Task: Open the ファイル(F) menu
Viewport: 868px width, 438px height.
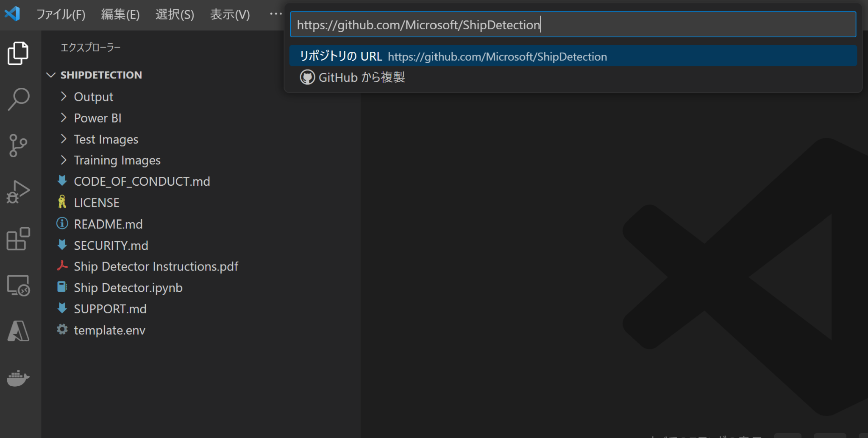Action: 60,14
